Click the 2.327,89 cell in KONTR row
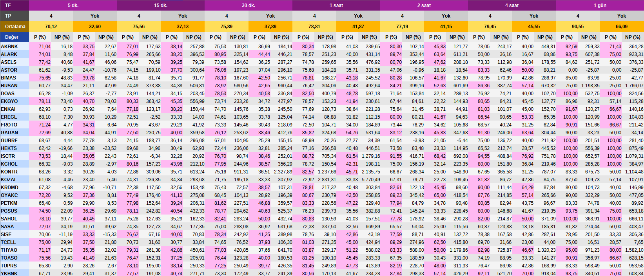 coord(283,172)
